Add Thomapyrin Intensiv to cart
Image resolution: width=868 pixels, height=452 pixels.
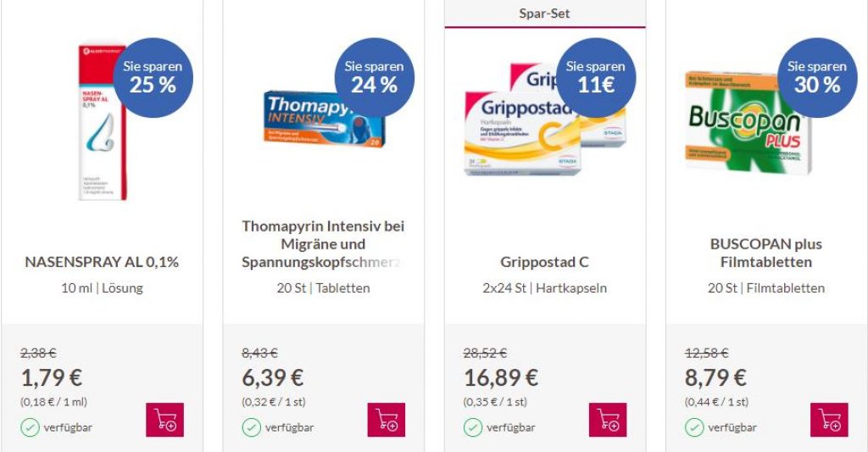[x=387, y=420]
